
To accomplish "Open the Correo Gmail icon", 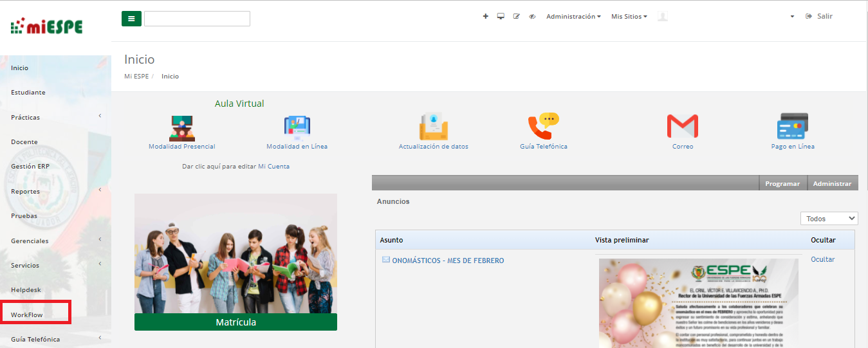I will (x=682, y=127).
